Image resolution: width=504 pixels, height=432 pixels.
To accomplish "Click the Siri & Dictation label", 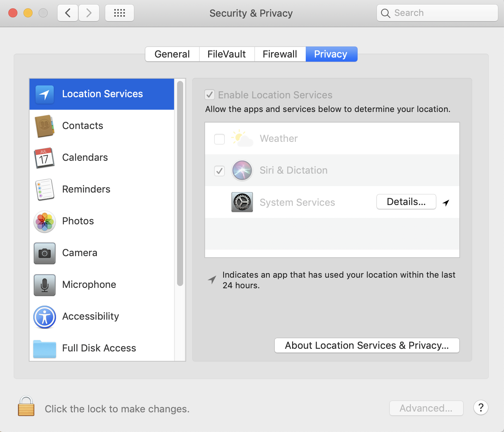I will [x=294, y=170].
